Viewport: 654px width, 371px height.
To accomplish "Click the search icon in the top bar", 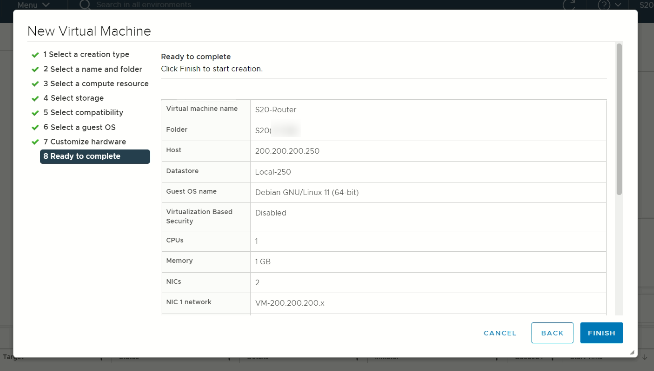I will 85,5.
